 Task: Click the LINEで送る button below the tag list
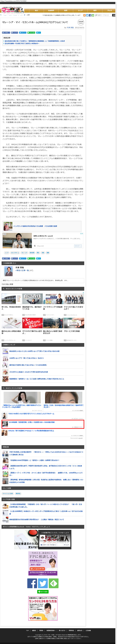(31, 258)
